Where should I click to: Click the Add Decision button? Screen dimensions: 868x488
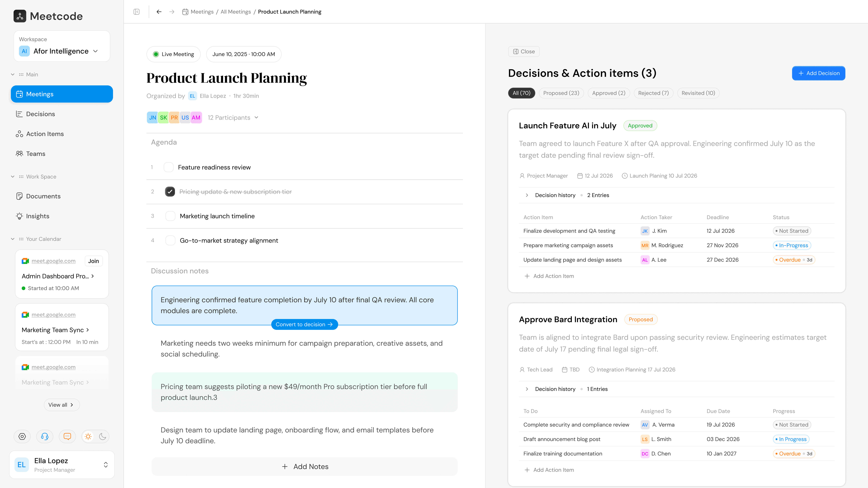[818, 73]
